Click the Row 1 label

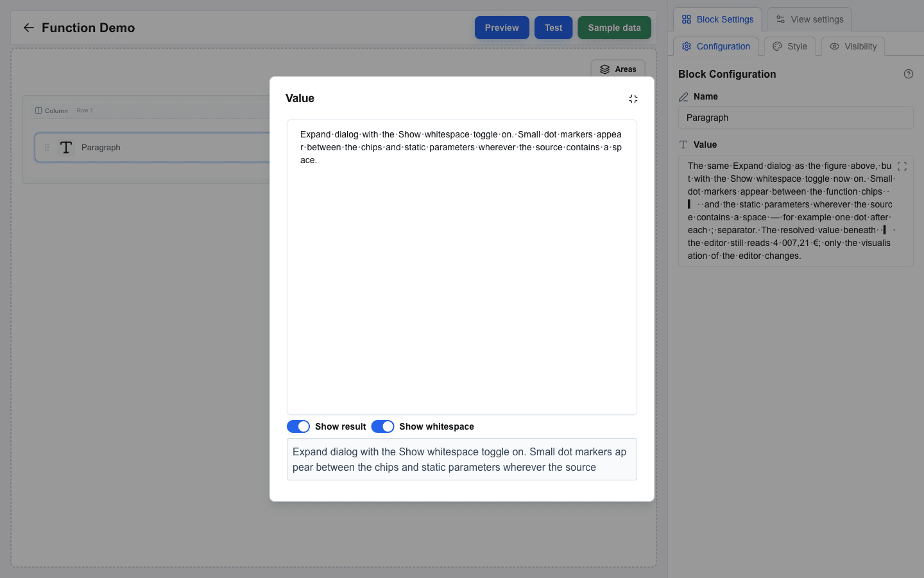(x=85, y=110)
